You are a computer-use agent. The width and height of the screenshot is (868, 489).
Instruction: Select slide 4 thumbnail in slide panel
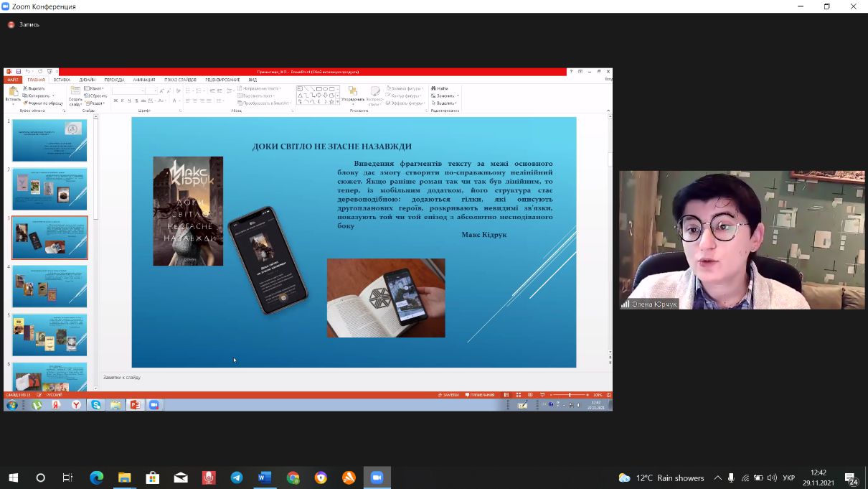49,286
